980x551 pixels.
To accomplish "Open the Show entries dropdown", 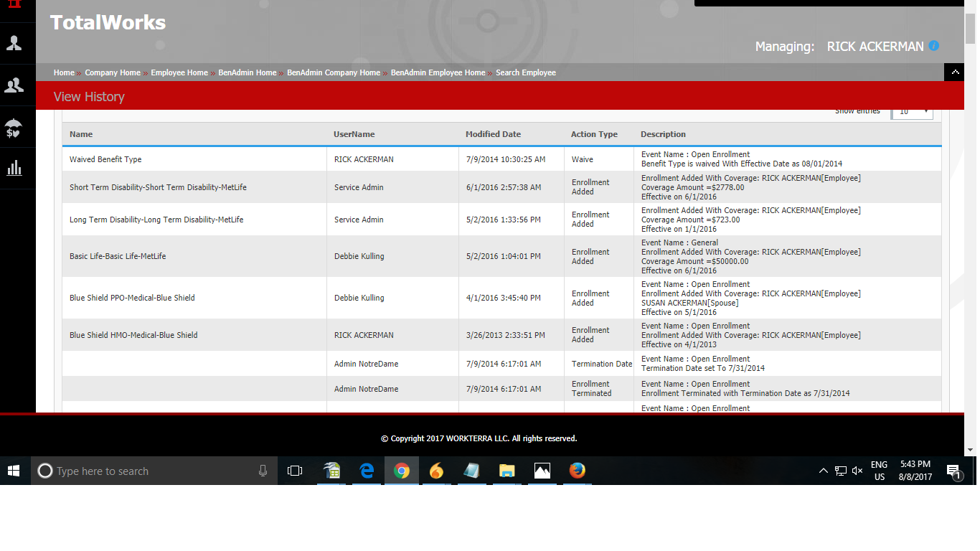I will [912, 112].
